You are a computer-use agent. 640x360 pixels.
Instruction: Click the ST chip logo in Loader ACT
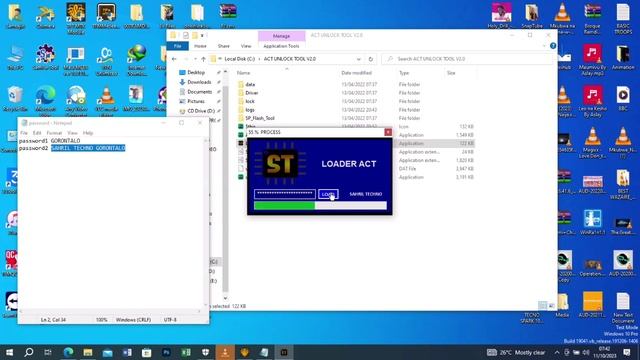(280, 164)
